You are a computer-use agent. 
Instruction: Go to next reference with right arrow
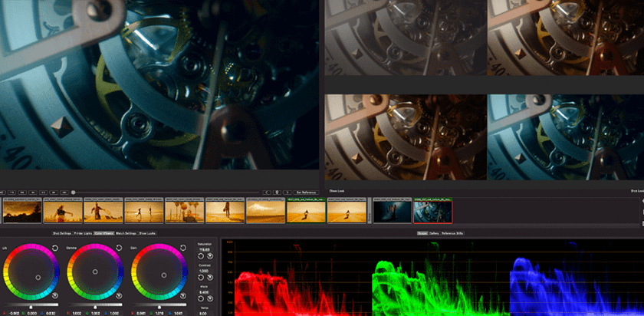tap(287, 192)
